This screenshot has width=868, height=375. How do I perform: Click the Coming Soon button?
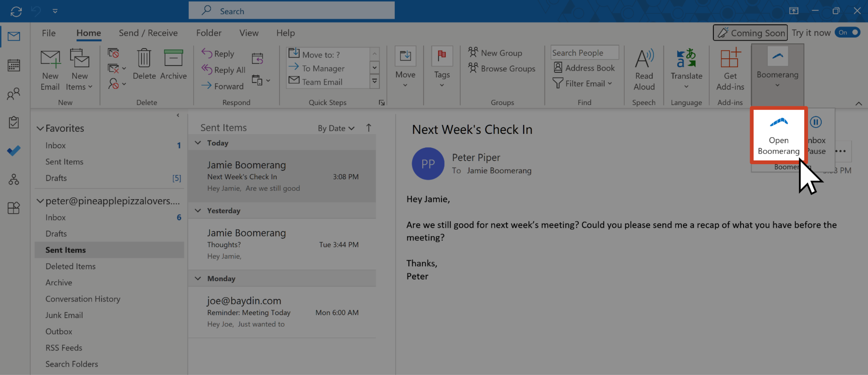point(750,33)
